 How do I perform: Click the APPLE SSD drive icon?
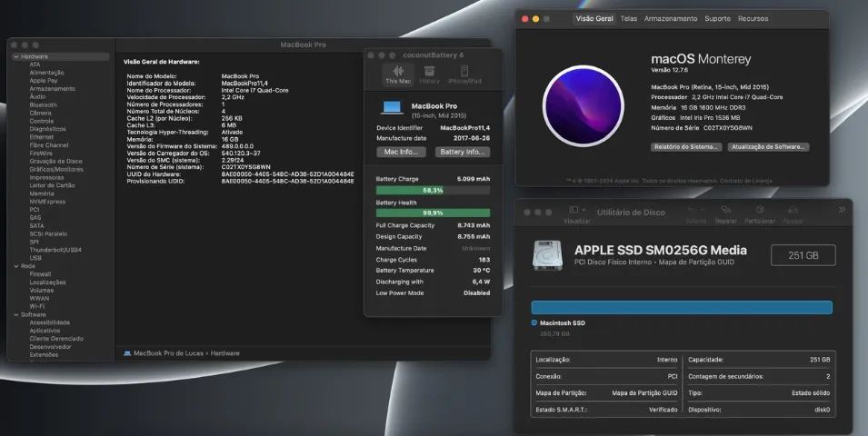pos(547,255)
